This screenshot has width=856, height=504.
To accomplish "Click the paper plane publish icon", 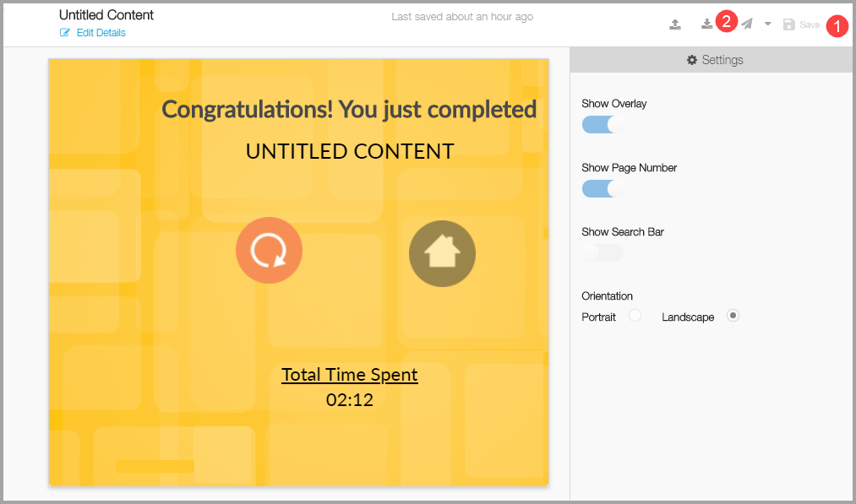I will pos(747,24).
